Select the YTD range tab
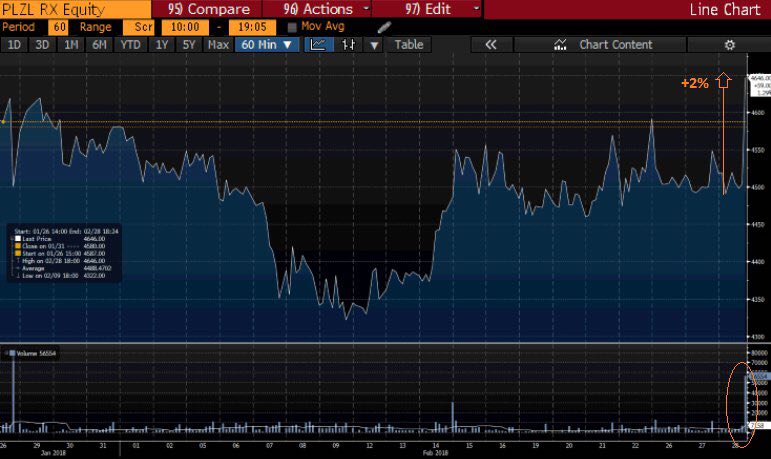The width and height of the screenshot is (771, 459). pos(130,45)
